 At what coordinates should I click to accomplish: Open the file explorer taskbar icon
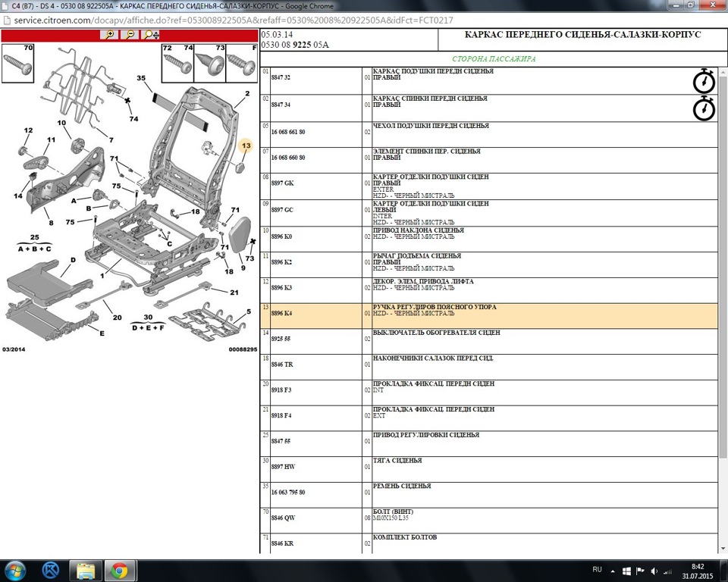pyautogui.click(x=86, y=571)
